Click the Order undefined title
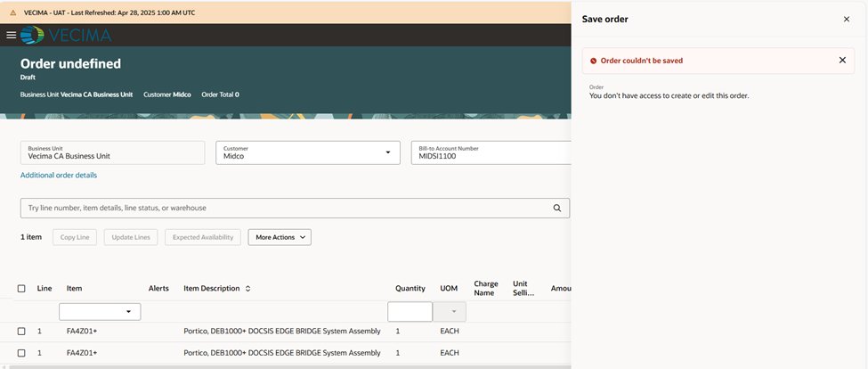Image resolution: width=868 pixels, height=369 pixels. (x=70, y=63)
